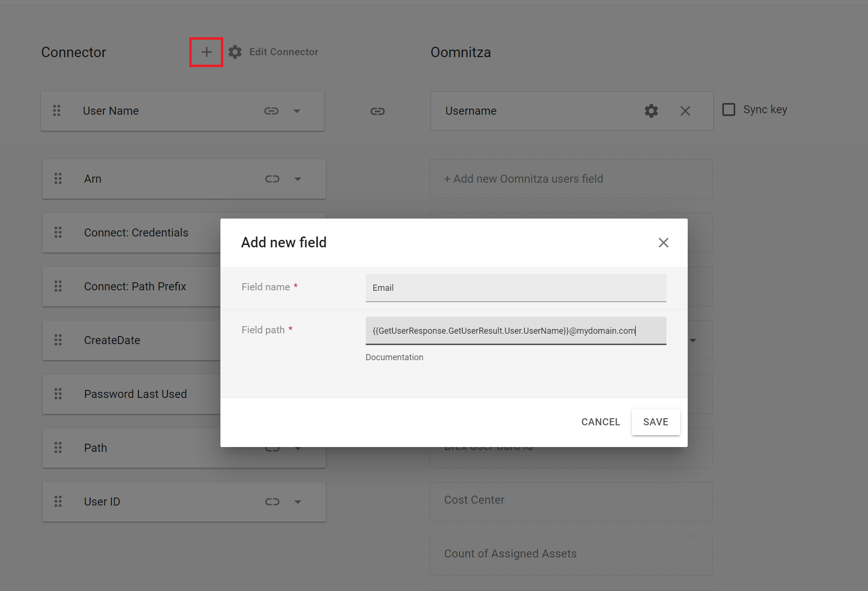Click the link icon on Arn row
Viewport: 868px width, 591px height.
(272, 179)
